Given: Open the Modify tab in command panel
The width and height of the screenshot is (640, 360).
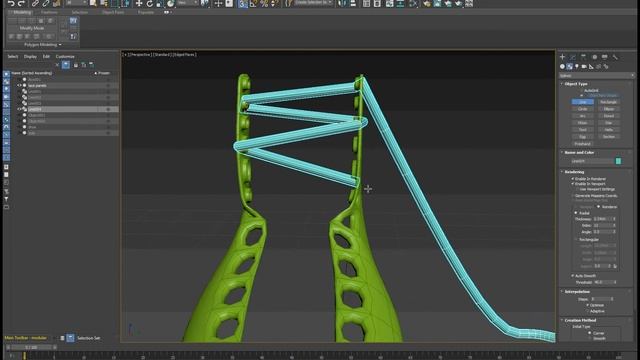Looking at the screenshot, I should 573,57.
